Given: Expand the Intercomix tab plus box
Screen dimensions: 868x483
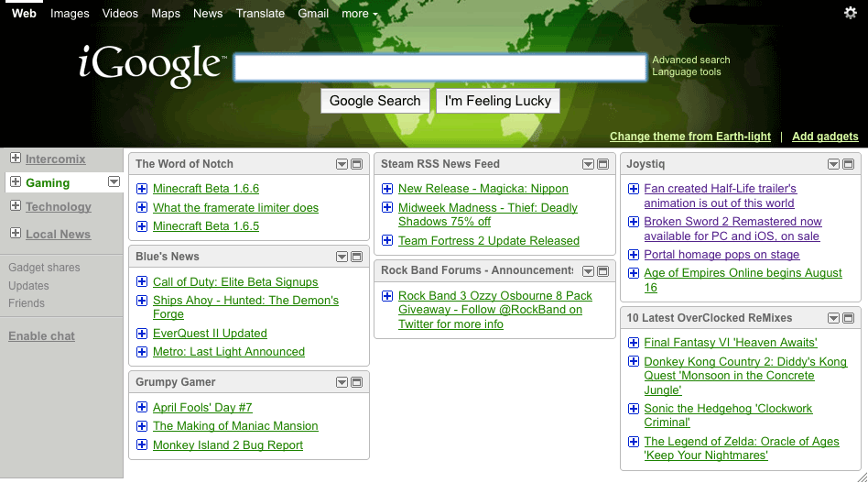Looking at the screenshot, I should pyautogui.click(x=16, y=158).
